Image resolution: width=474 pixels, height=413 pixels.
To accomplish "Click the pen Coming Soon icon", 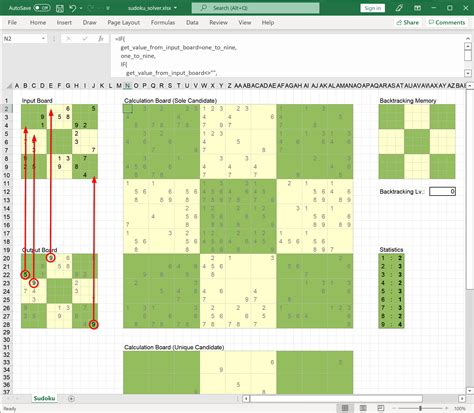I will pyautogui.click(x=399, y=8).
